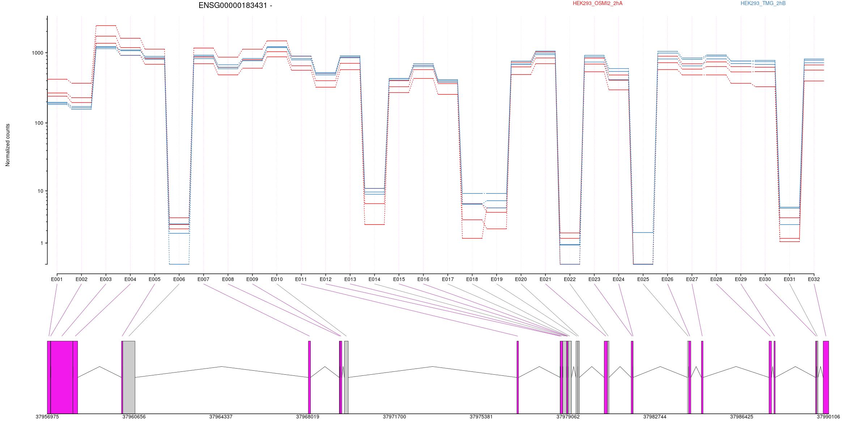Click the E010 exon label
Viewport: 868px width, 434px height.
(x=277, y=279)
